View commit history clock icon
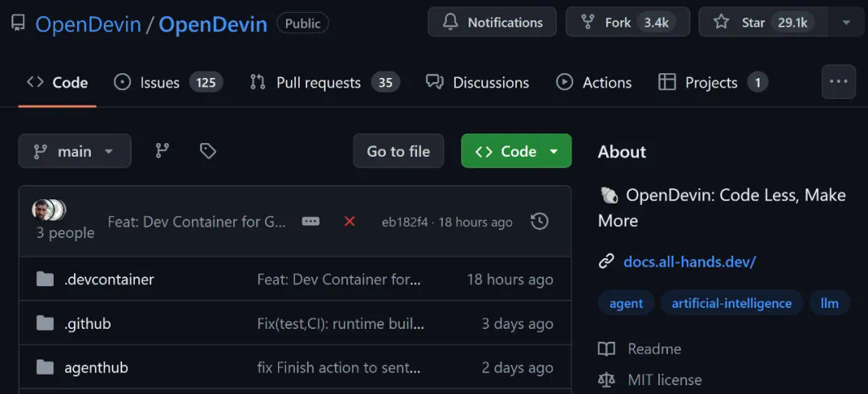Viewport: 868px width, 394px height. [540, 221]
